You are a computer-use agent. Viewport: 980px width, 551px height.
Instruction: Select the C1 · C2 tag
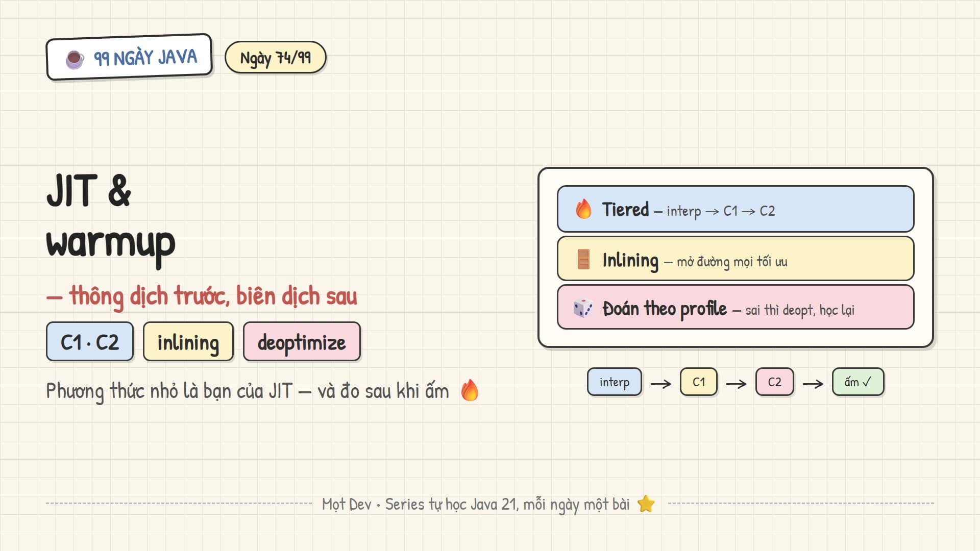tap(90, 342)
